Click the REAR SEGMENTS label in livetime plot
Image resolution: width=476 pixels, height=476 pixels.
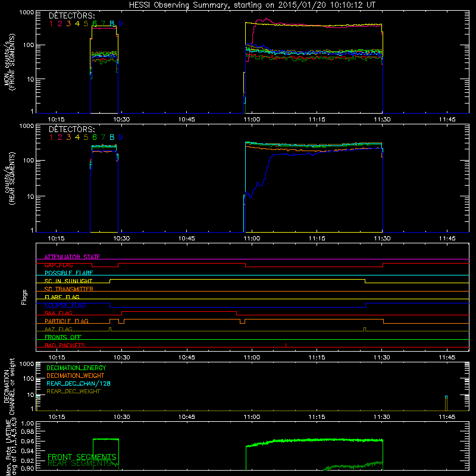[80, 464]
